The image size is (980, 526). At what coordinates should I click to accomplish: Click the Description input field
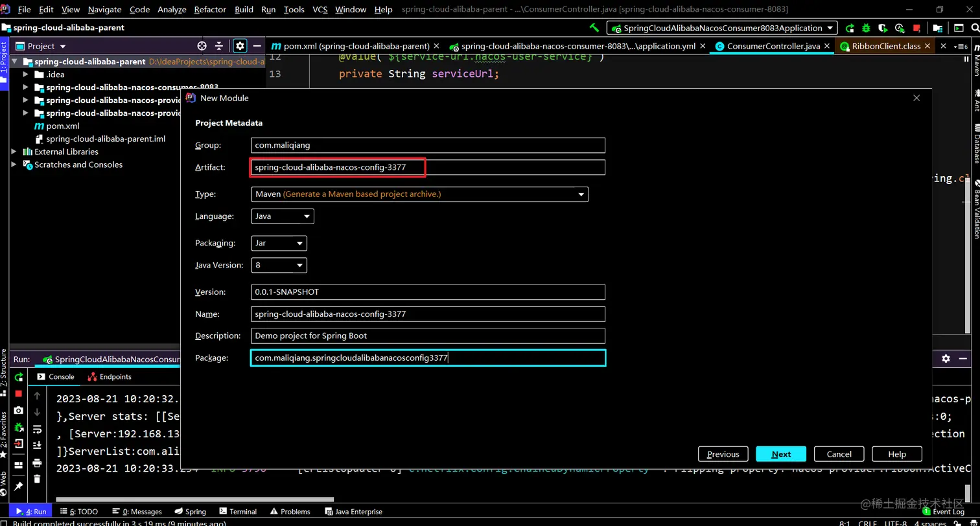428,336
